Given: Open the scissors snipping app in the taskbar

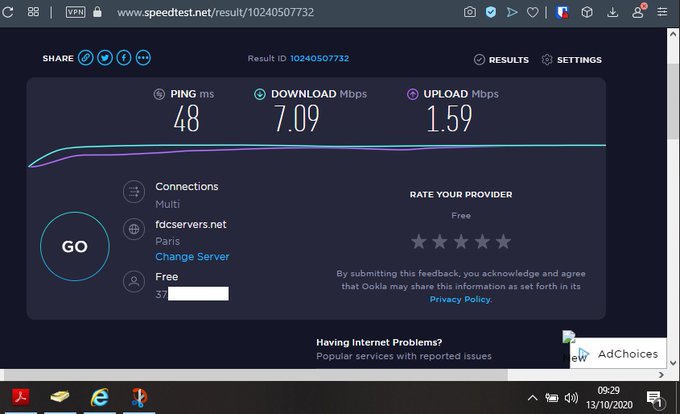Looking at the screenshot, I should [139, 397].
